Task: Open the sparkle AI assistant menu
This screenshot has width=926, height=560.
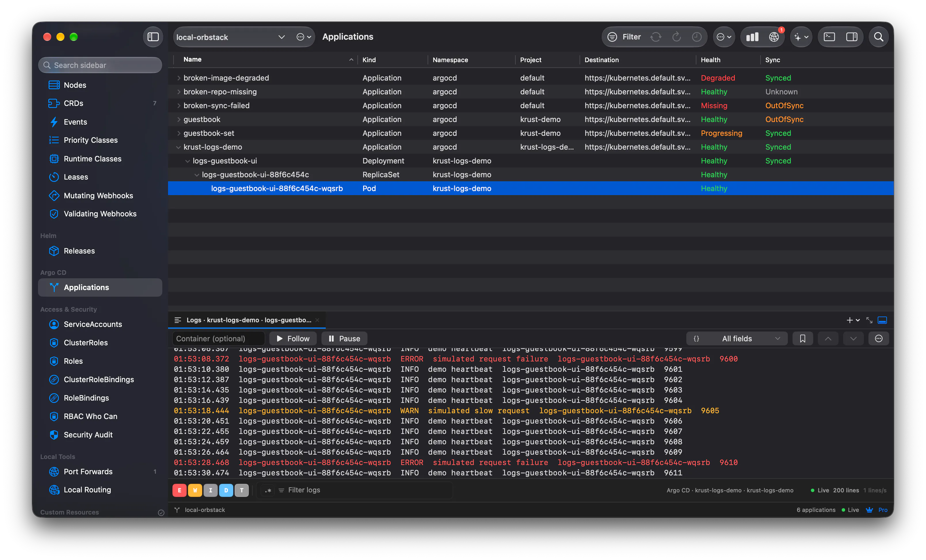Action: [801, 37]
